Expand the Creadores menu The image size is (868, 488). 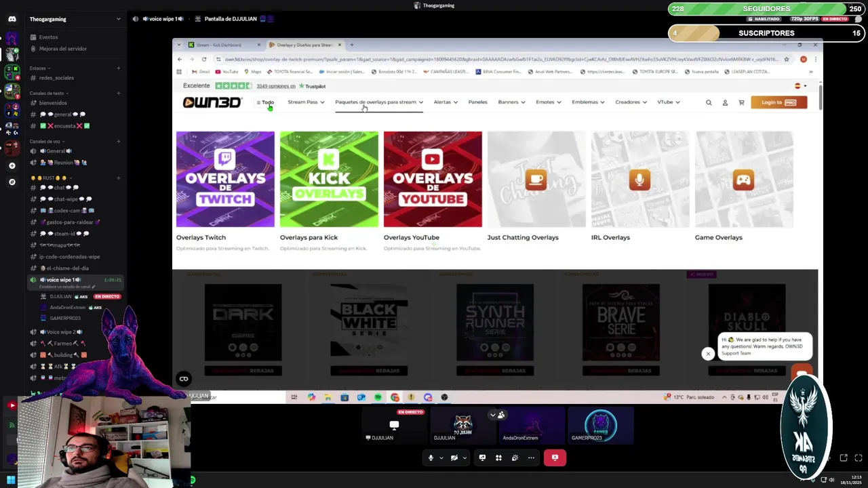tap(631, 102)
